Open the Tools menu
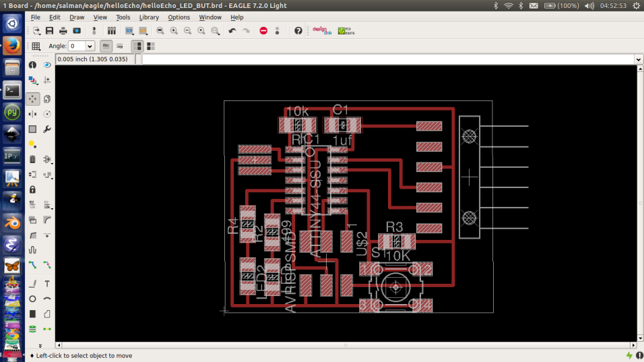Screen dimensions: 644x362 click(123, 17)
